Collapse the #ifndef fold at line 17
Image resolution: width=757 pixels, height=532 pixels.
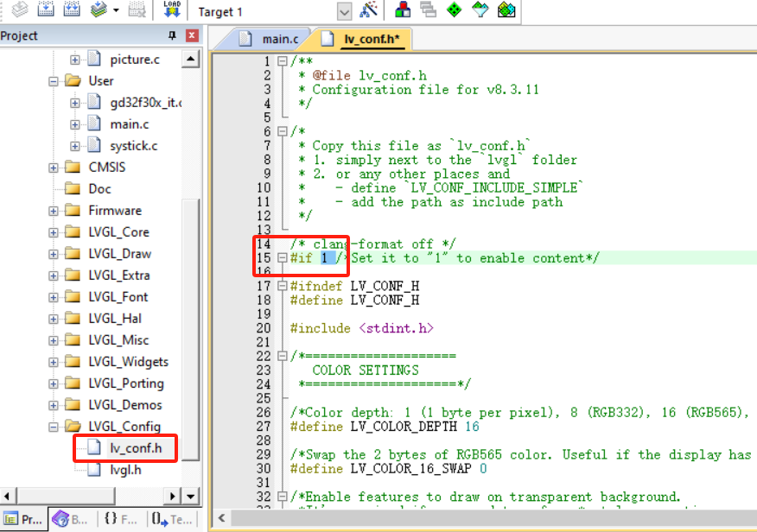283,286
